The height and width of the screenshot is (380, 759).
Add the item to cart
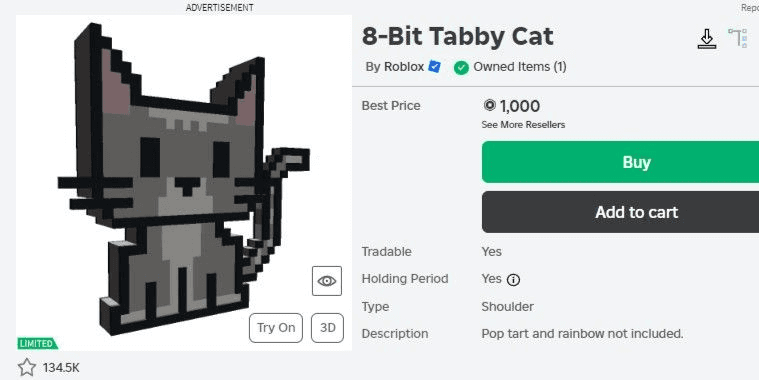620,212
